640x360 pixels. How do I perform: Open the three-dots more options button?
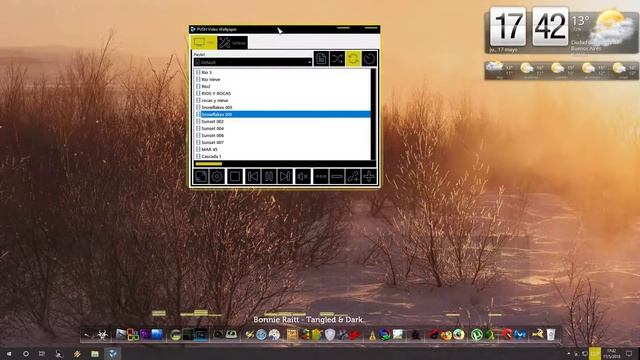321,177
